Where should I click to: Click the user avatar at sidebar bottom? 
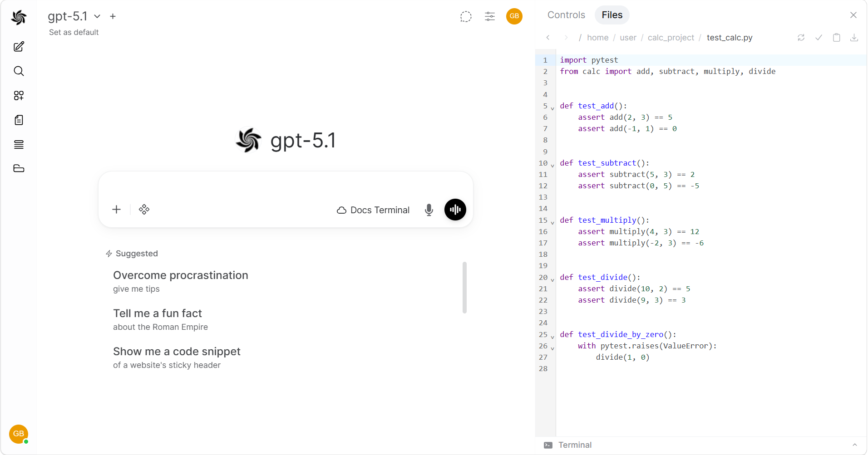tap(19, 434)
